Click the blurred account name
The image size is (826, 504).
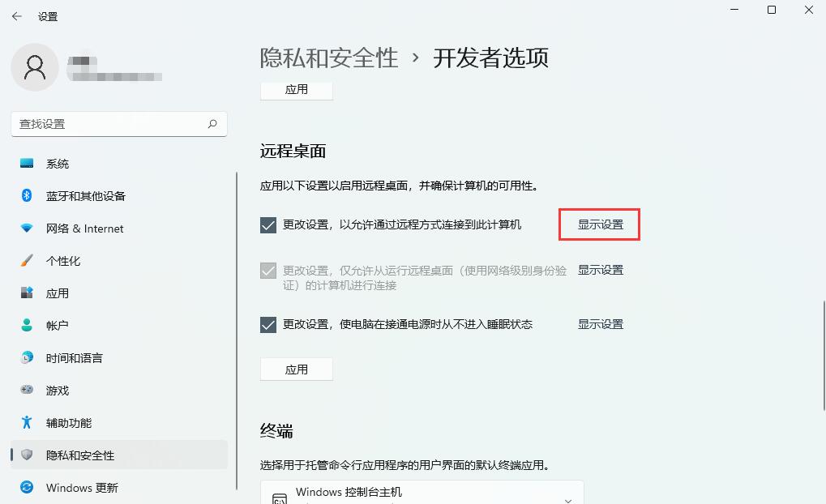click(x=114, y=68)
